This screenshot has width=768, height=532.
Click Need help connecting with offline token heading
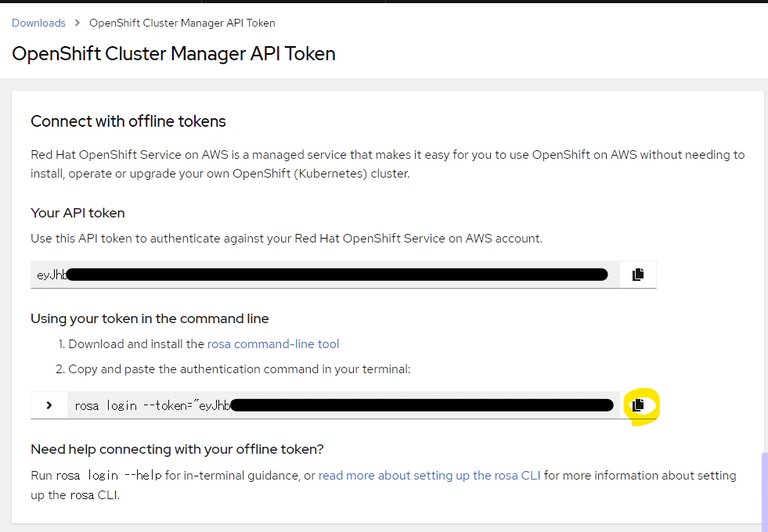tap(177, 449)
